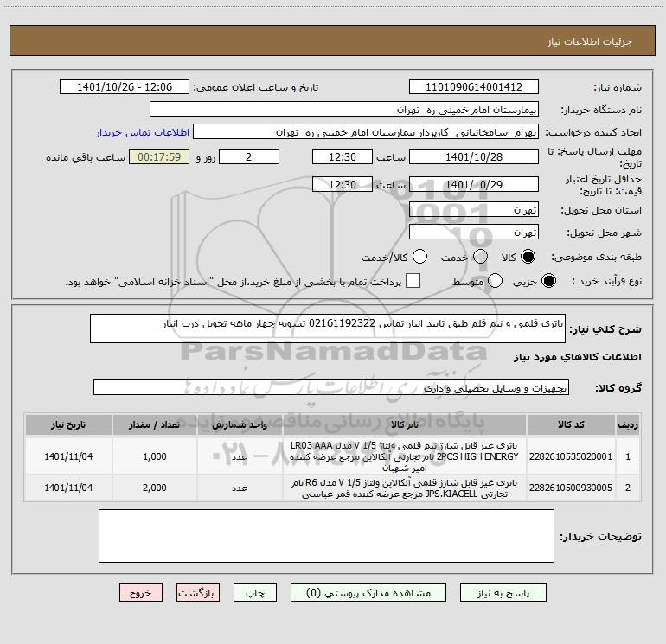Image resolution: width=666 pixels, height=644 pixels.
Task: Click the پاسخ به نیاز button
Action: 503,593
